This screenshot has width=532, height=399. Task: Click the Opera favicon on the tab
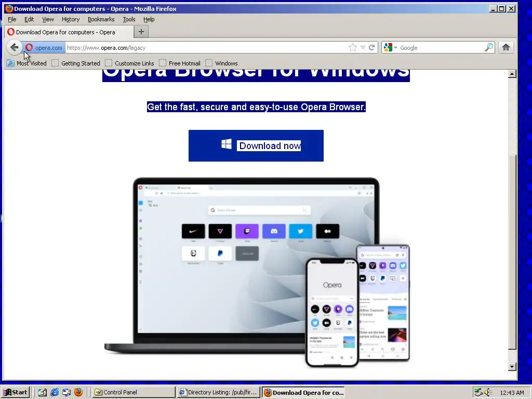(11, 32)
